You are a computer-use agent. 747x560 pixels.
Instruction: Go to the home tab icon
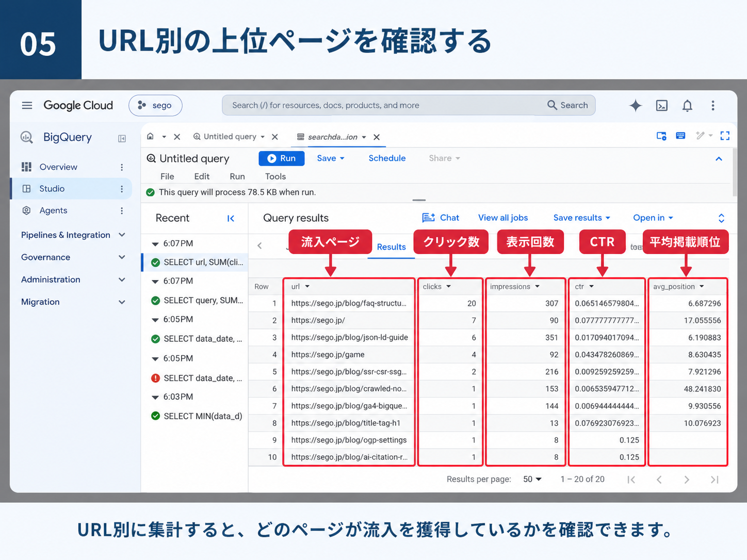150,136
